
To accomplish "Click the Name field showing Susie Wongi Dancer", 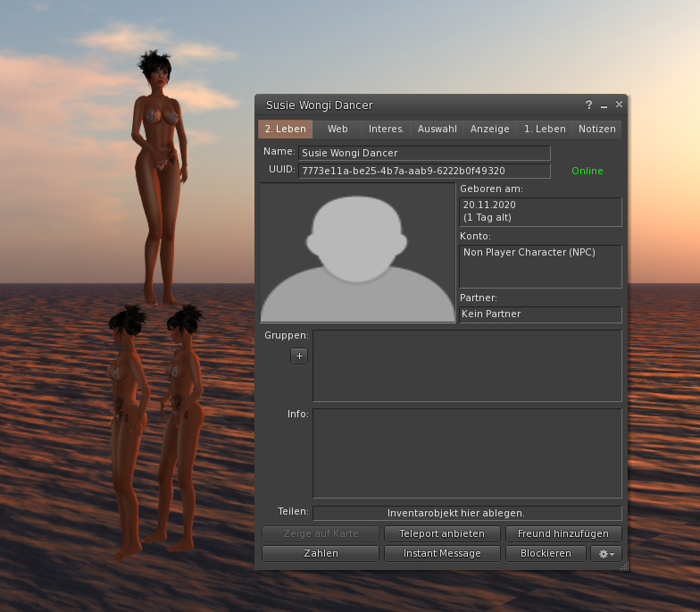I will (x=424, y=154).
